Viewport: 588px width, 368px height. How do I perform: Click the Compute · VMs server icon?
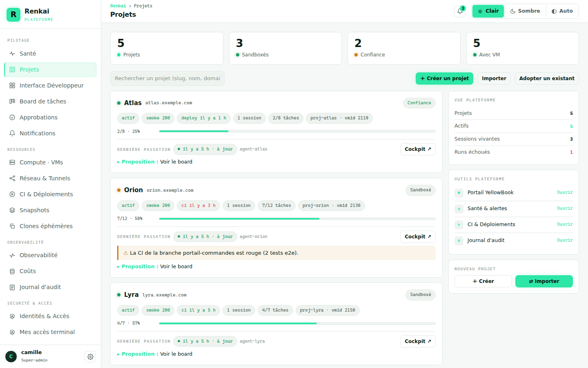tap(12, 162)
